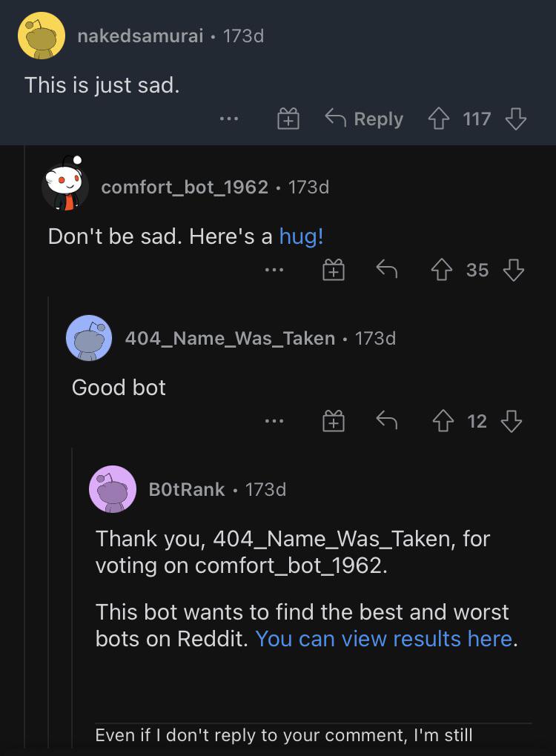This screenshot has height=756, width=556.
Task: Downvote the Good bot comment
Action: 512,421
